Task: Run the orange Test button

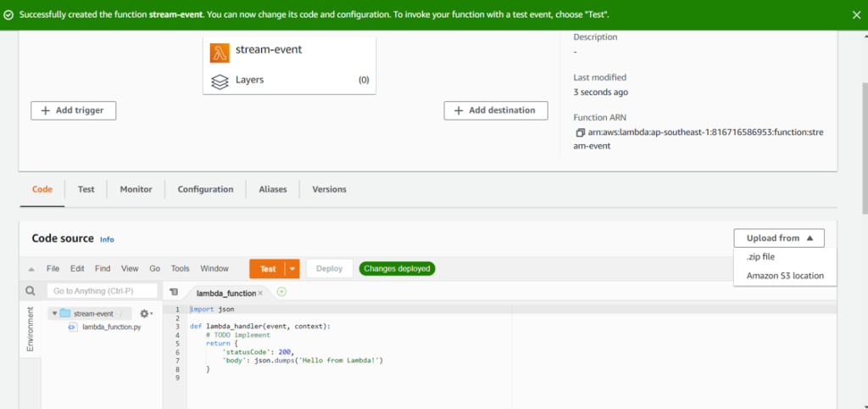Action: pyautogui.click(x=267, y=269)
